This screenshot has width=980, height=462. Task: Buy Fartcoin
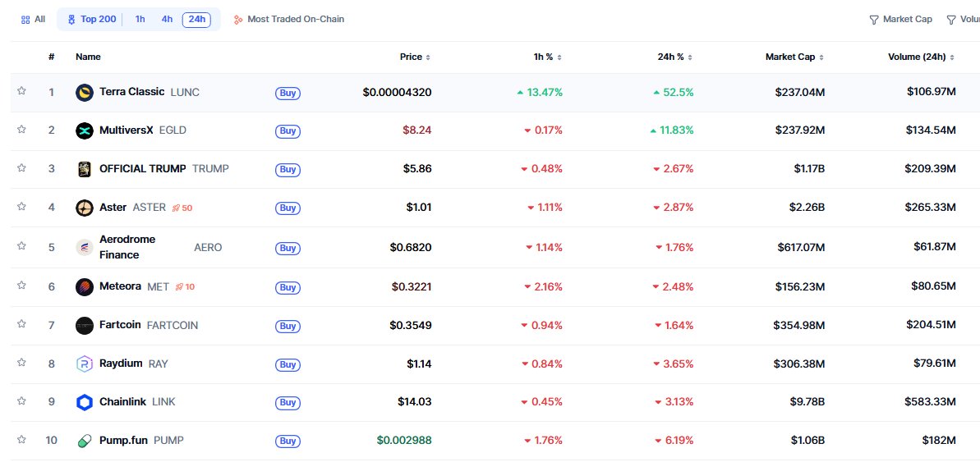288,327
